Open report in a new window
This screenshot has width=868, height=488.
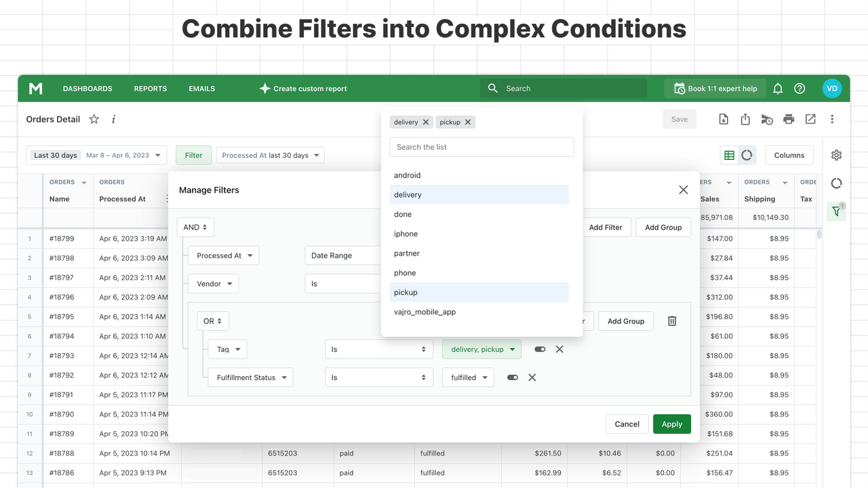[x=810, y=119]
